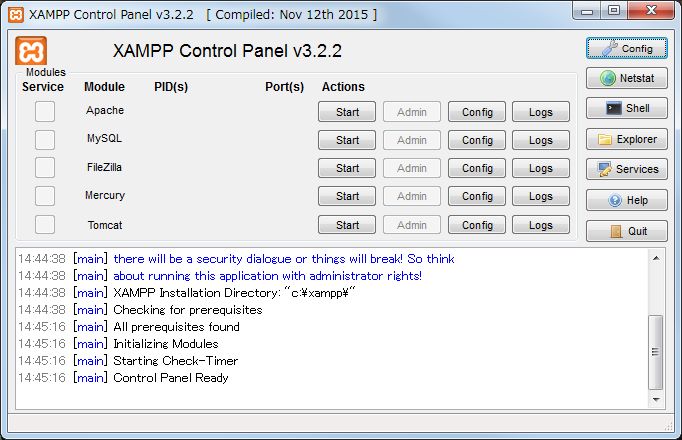Click the log panel scrollbar thumb

pos(655,352)
